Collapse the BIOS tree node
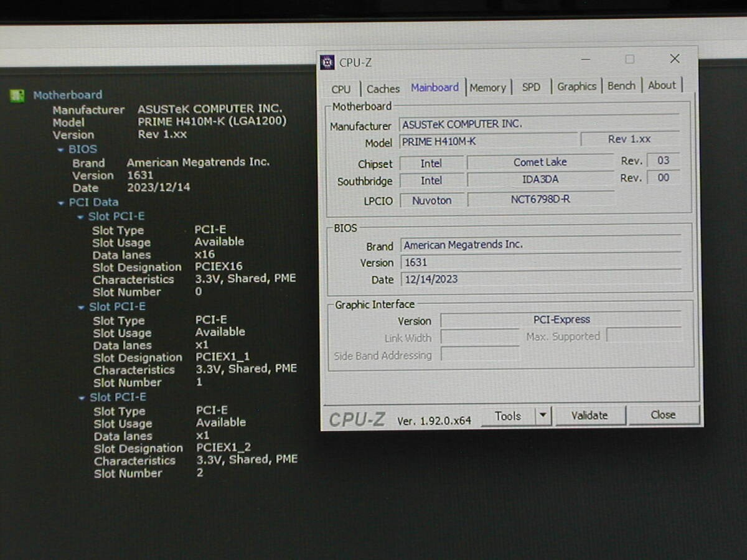 (61, 150)
